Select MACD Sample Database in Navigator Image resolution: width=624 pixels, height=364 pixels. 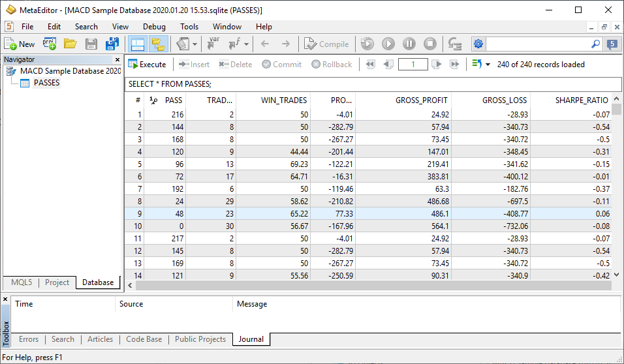pos(70,71)
